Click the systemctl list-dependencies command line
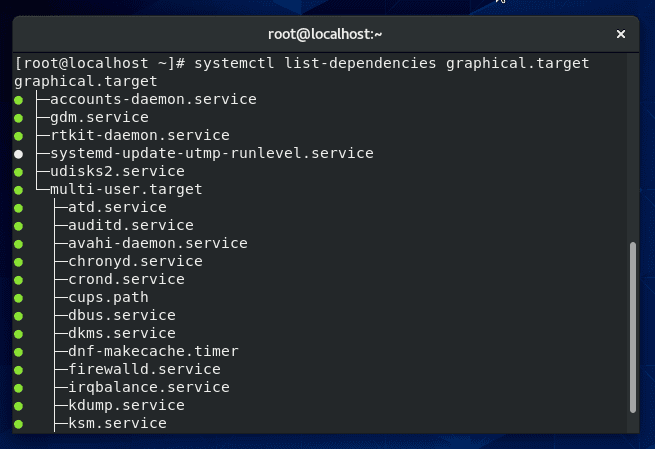Viewport: 655px width, 449px height. (x=302, y=63)
